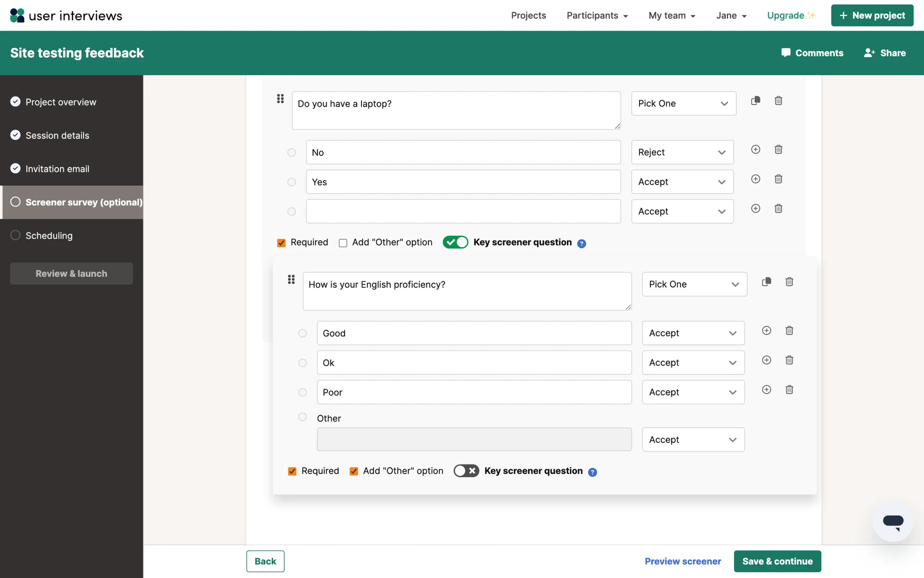Open the Participants menu
The width and height of the screenshot is (924, 578).
(597, 15)
